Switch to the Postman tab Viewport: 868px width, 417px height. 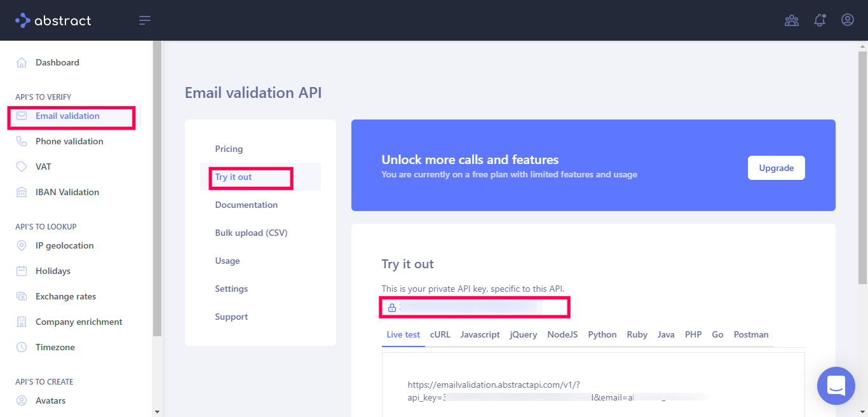pyautogui.click(x=751, y=334)
